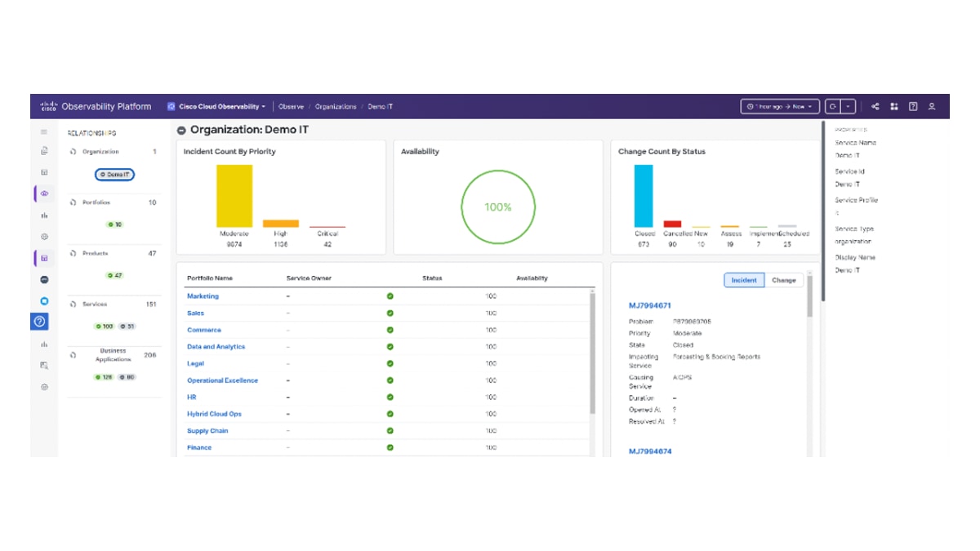The image size is (980, 551).
Task: Open the user profile icon
Action: click(x=932, y=106)
